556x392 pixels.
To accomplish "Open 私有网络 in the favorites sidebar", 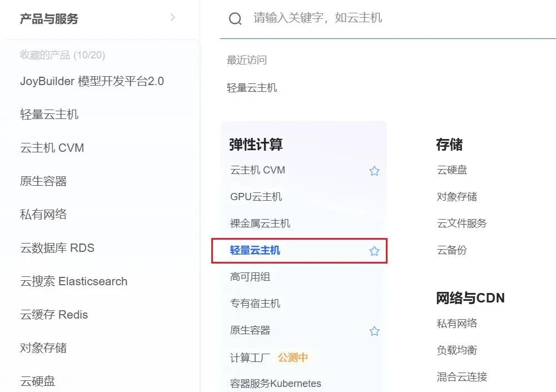I will pyautogui.click(x=43, y=214).
